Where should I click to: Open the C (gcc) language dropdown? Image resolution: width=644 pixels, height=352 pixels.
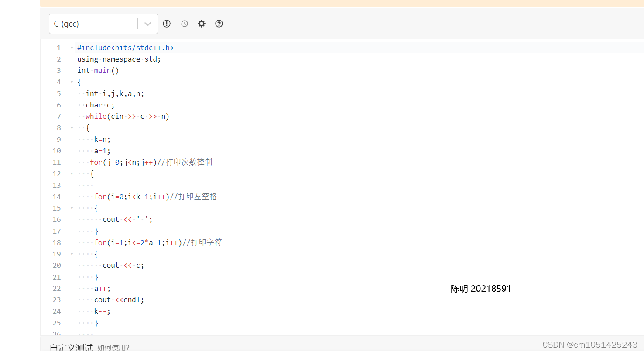pyautogui.click(x=103, y=24)
